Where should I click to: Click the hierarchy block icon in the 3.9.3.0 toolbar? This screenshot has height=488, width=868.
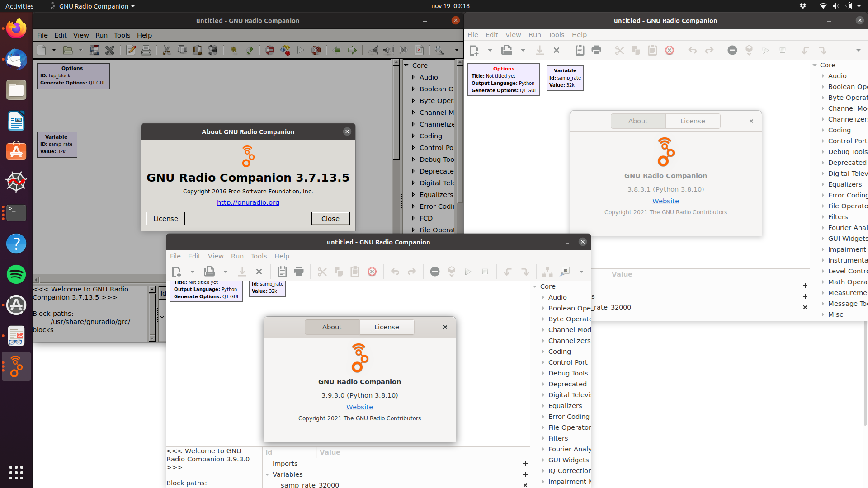pos(547,272)
